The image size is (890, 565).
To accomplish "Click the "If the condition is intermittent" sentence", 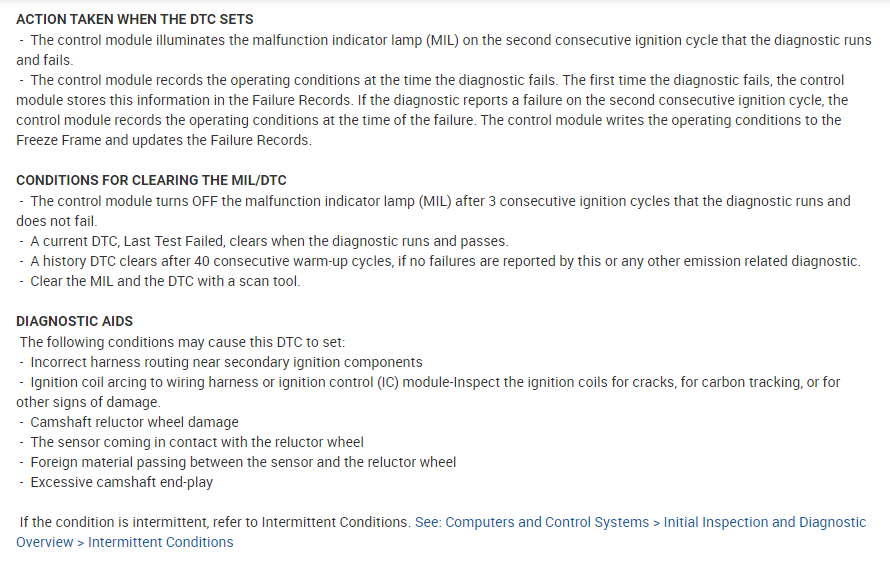I will pyautogui.click(x=214, y=522).
